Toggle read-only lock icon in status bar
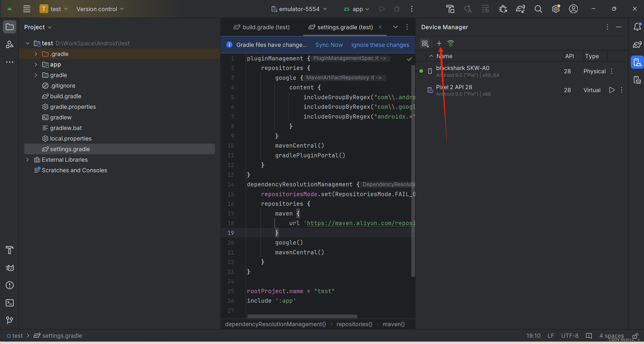Viewport: 644px width, 344px height. [635, 336]
